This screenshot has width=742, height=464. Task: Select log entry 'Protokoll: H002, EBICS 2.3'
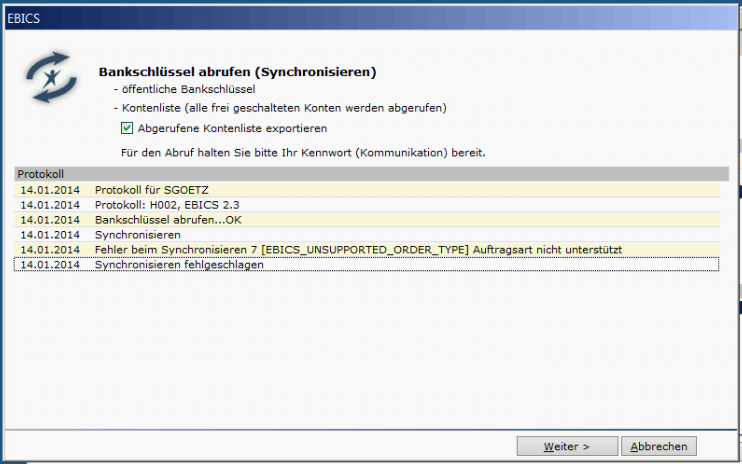tap(367, 205)
